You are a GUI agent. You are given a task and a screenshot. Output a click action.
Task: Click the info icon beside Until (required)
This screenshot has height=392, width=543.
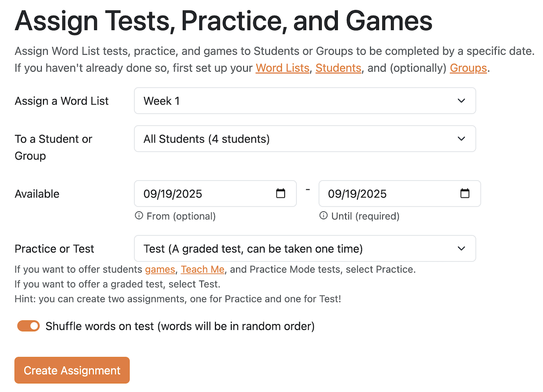pyautogui.click(x=323, y=216)
